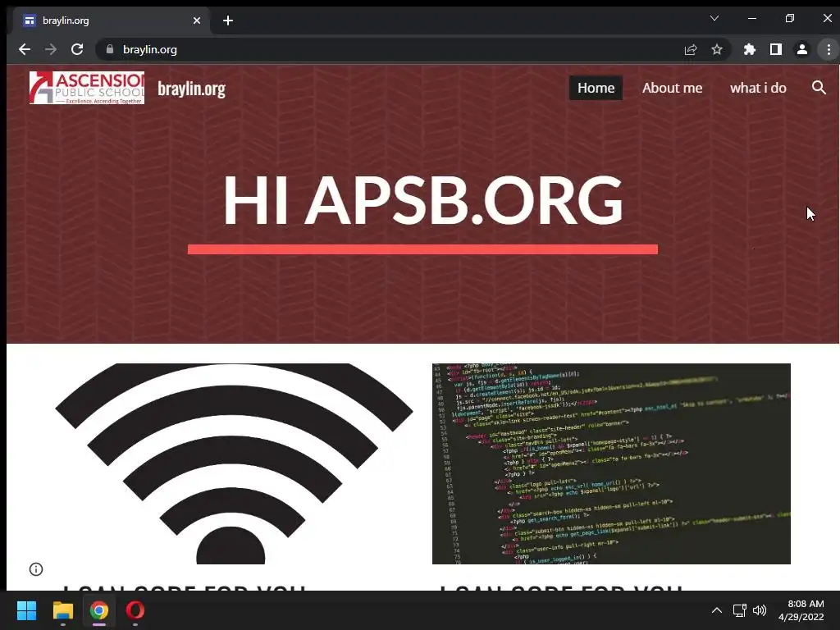Click the Ascension Public Schools logo

pos(87,87)
